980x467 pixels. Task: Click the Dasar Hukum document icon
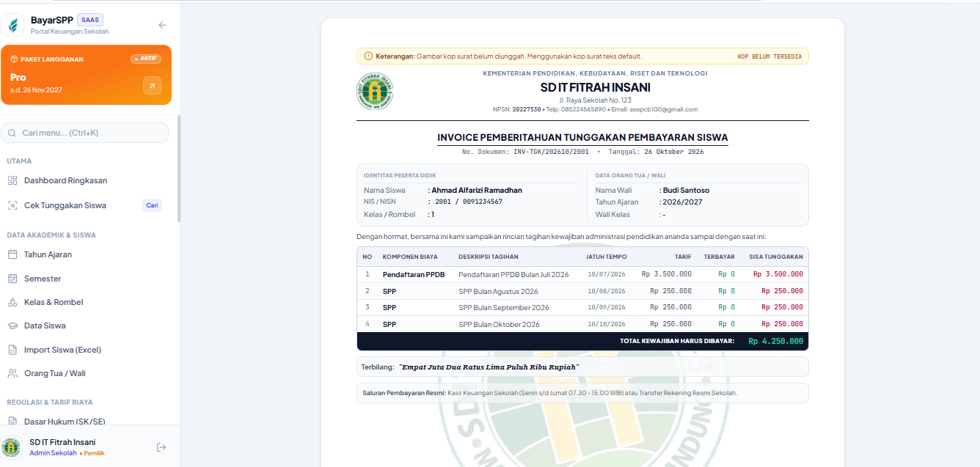(x=12, y=421)
